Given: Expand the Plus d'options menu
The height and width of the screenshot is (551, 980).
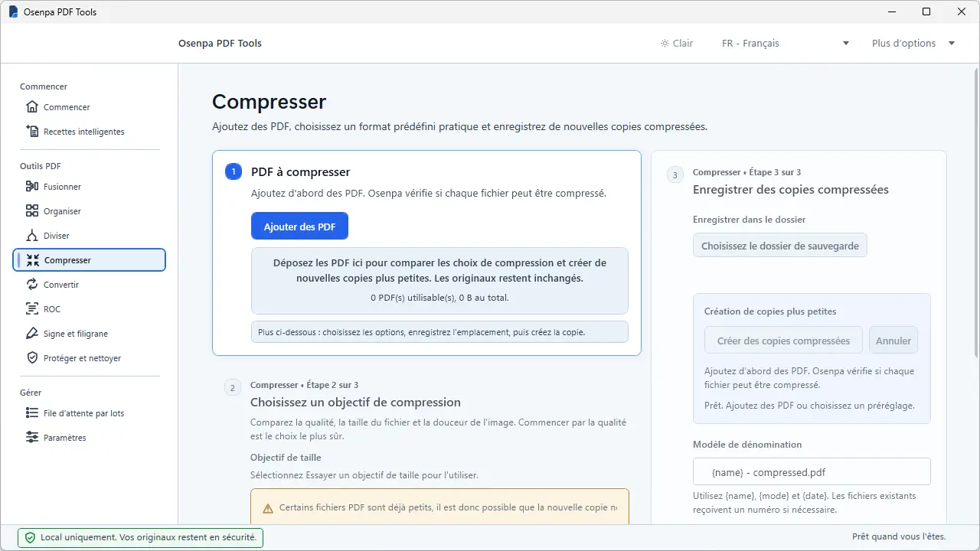Looking at the screenshot, I should point(913,44).
